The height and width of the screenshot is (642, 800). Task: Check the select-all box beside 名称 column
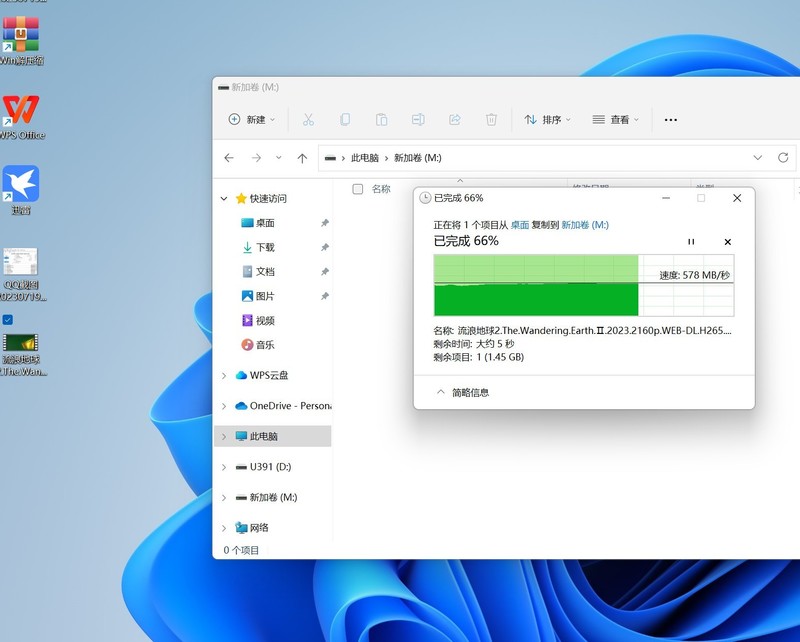(357, 187)
